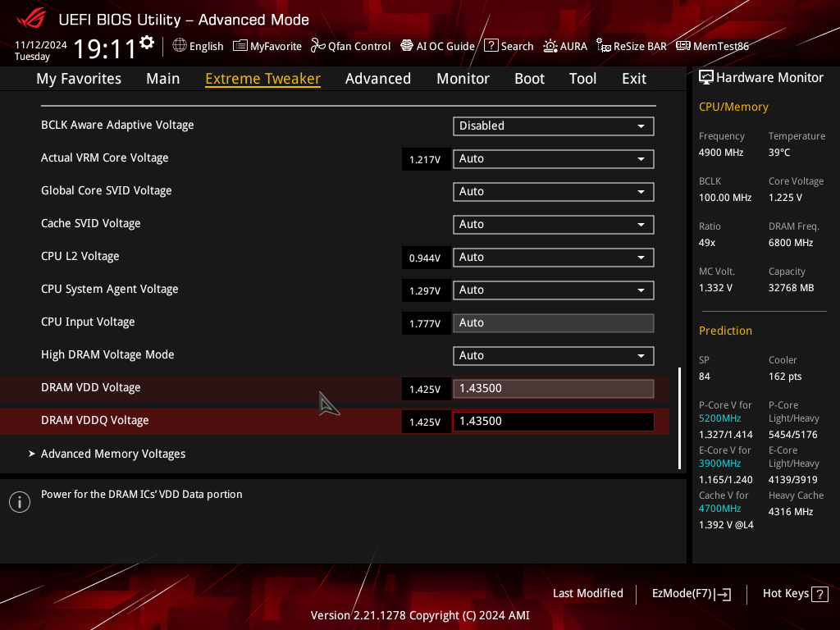Image resolution: width=840 pixels, height=630 pixels.
Task: Click the English language globe icon
Action: pos(180,46)
